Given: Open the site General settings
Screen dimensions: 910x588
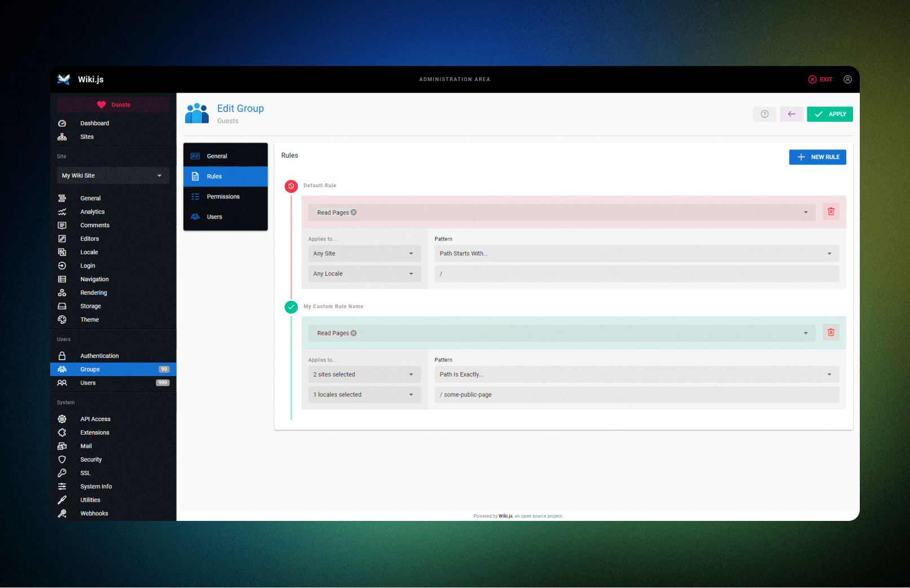Looking at the screenshot, I should [113, 198].
